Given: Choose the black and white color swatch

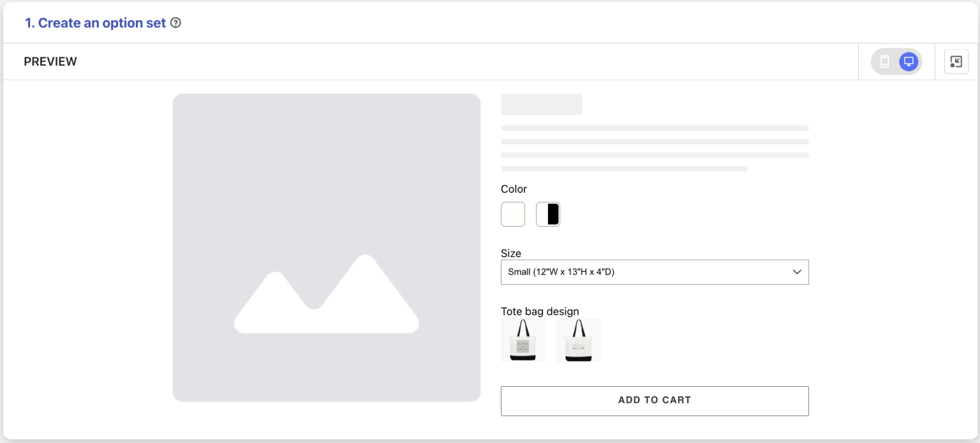Looking at the screenshot, I should coord(548,214).
